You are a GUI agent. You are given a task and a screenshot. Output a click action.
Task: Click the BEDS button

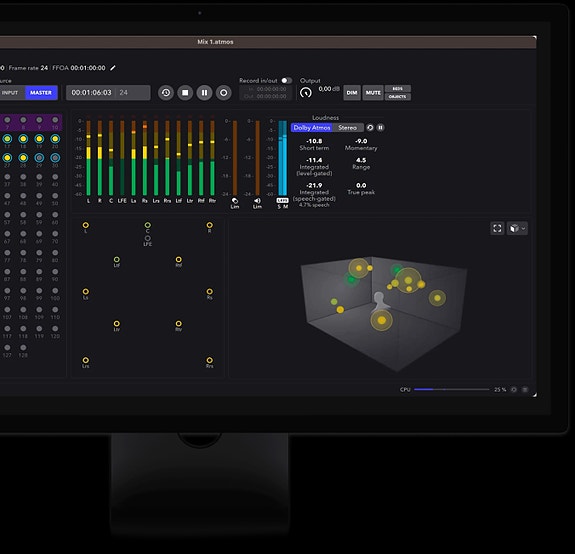click(x=398, y=89)
